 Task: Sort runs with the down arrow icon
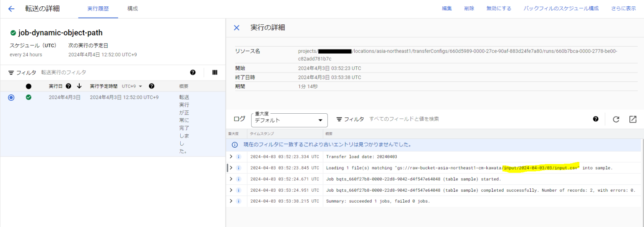pyautogui.click(x=79, y=86)
